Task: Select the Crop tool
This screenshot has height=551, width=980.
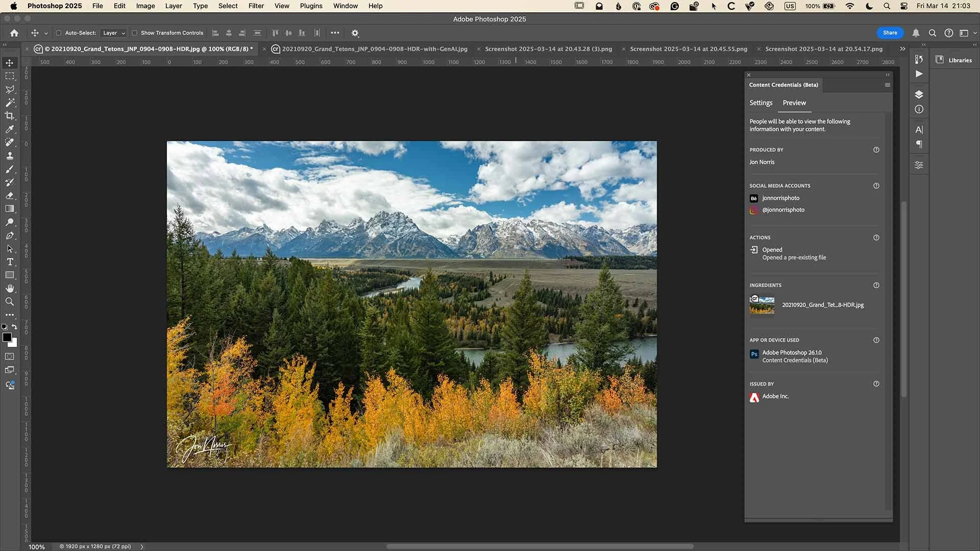Action: (x=10, y=116)
